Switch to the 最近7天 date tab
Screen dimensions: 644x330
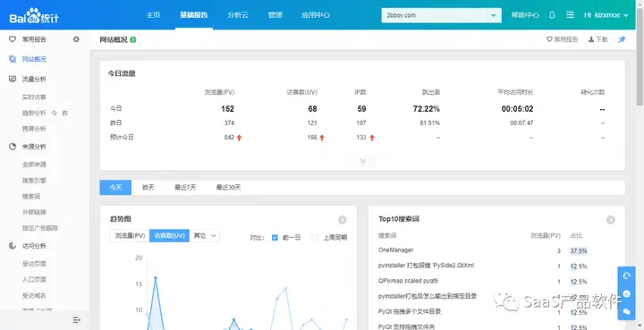185,188
